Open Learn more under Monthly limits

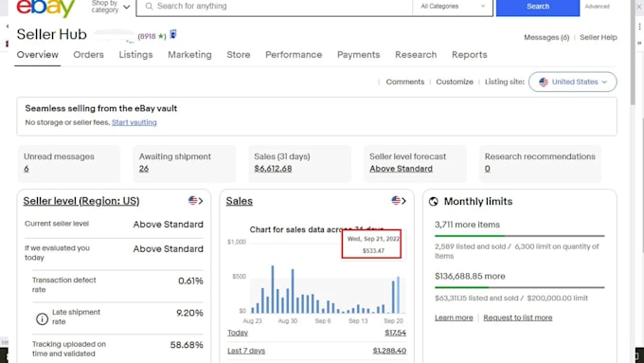coord(454,318)
